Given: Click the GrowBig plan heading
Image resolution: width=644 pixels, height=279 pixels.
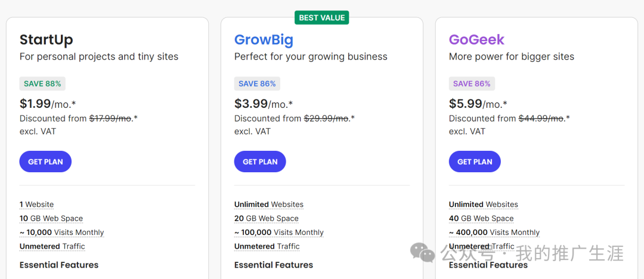Looking at the screenshot, I should tap(264, 40).
